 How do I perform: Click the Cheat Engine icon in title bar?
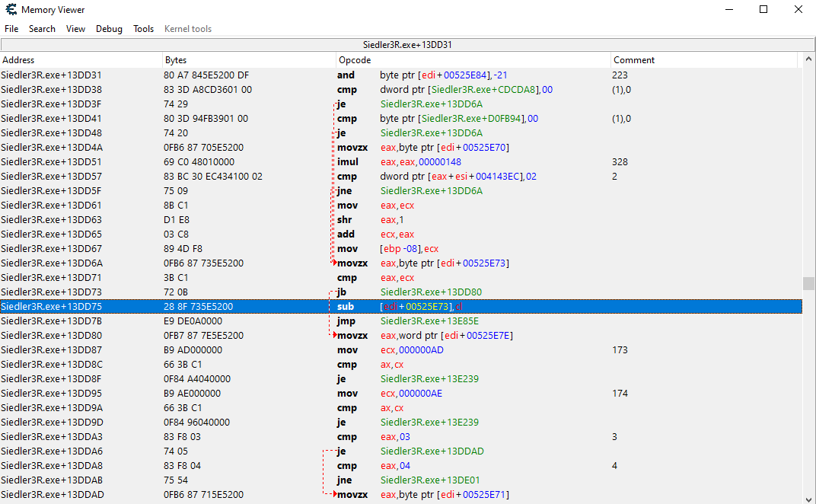(x=11, y=9)
